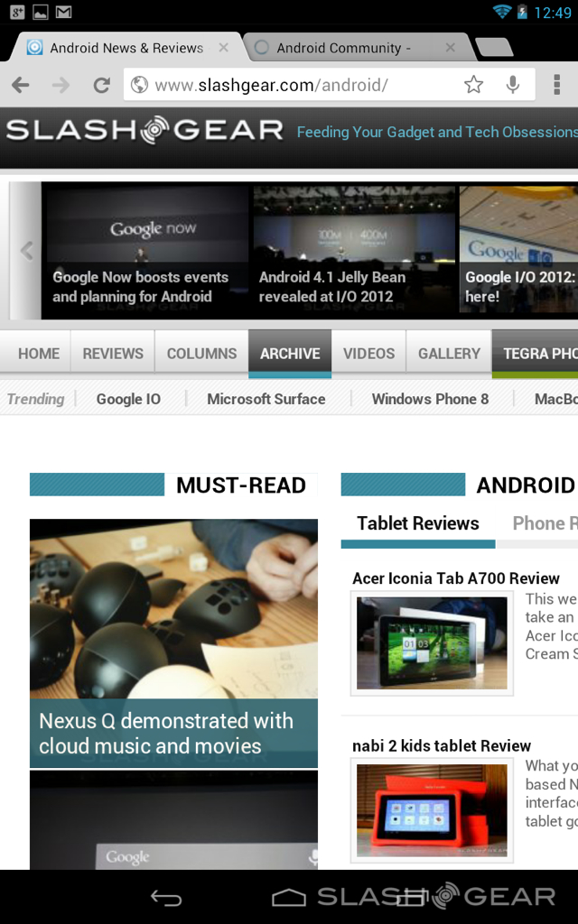Tap the browser back arrow

tap(21, 86)
